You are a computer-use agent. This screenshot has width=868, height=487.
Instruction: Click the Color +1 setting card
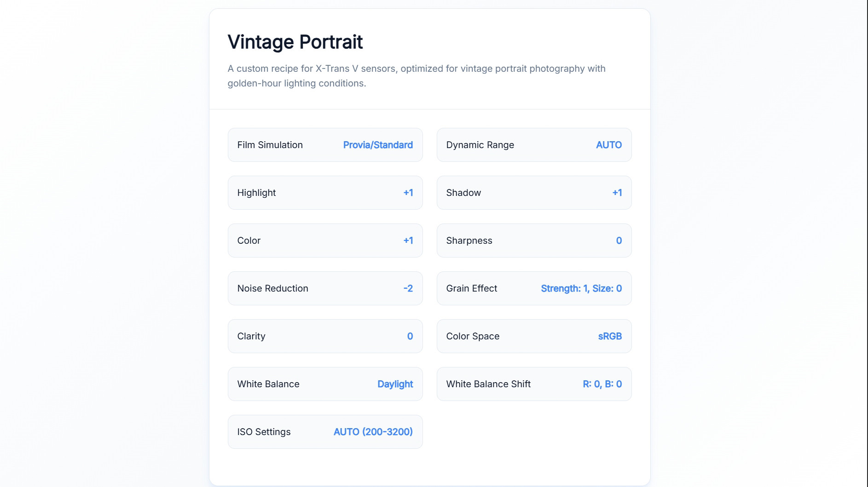pyautogui.click(x=325, y=241)
